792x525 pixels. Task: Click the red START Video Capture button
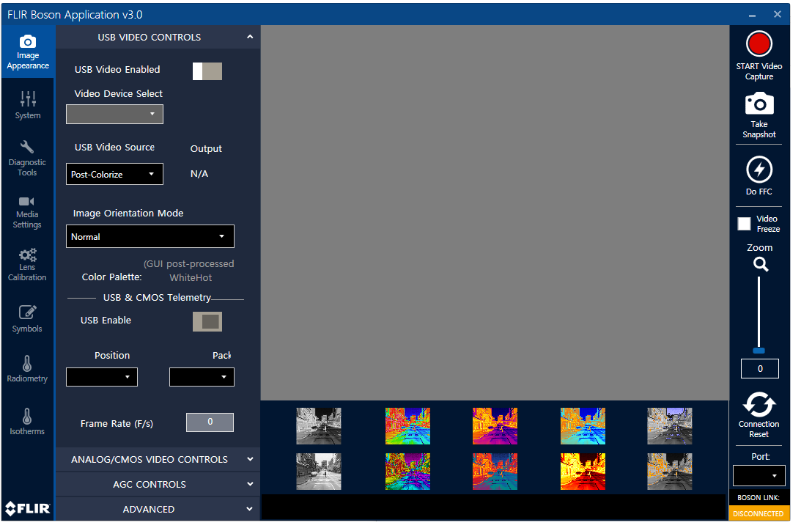pos(759,44)
